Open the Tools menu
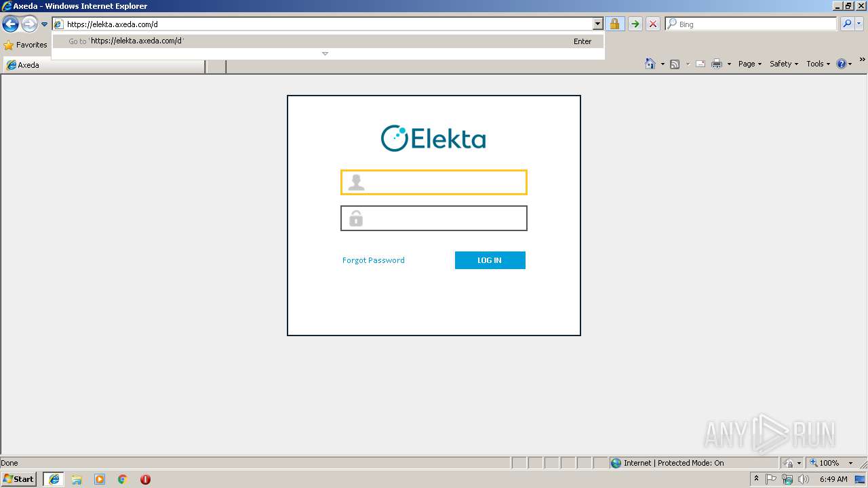868x488 pixels. 818,64
